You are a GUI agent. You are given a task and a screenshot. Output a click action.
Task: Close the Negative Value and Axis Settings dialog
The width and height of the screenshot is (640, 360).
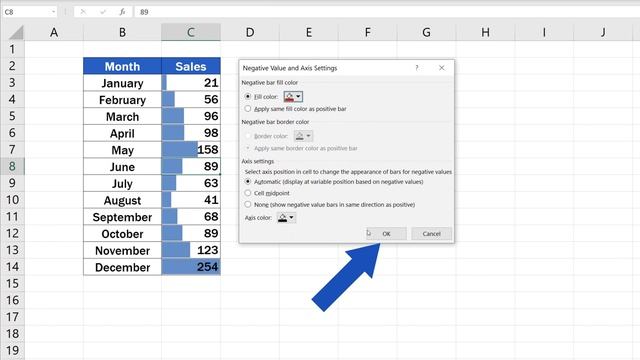click(x=442, y=68)
